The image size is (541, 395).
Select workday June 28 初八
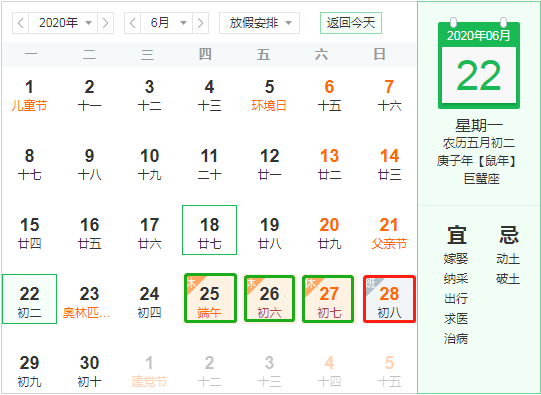[x=389, y=299]
